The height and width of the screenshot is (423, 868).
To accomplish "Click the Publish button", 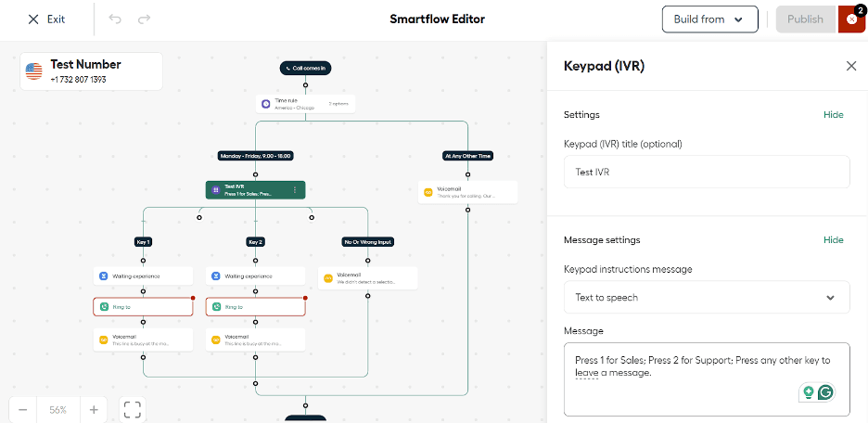I will (x=804, y=19).
